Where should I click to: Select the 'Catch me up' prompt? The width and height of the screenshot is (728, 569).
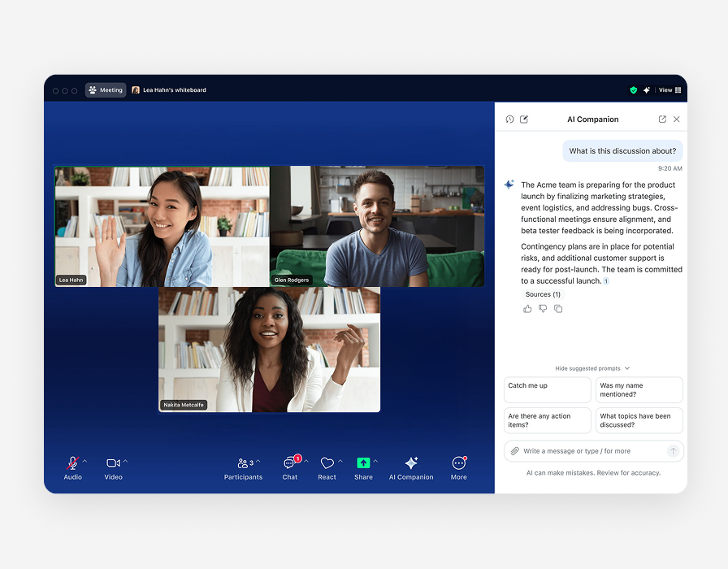coord(548,389)
